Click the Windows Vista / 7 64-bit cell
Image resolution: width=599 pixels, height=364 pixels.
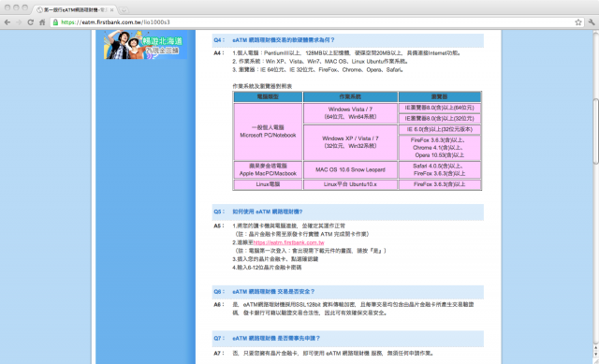(350, 112)
